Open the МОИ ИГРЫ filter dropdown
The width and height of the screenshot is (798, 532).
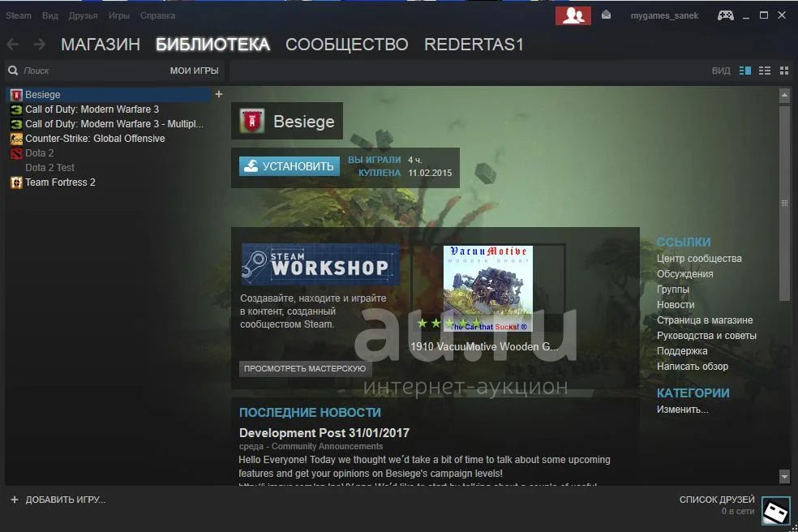click(195, 71)
